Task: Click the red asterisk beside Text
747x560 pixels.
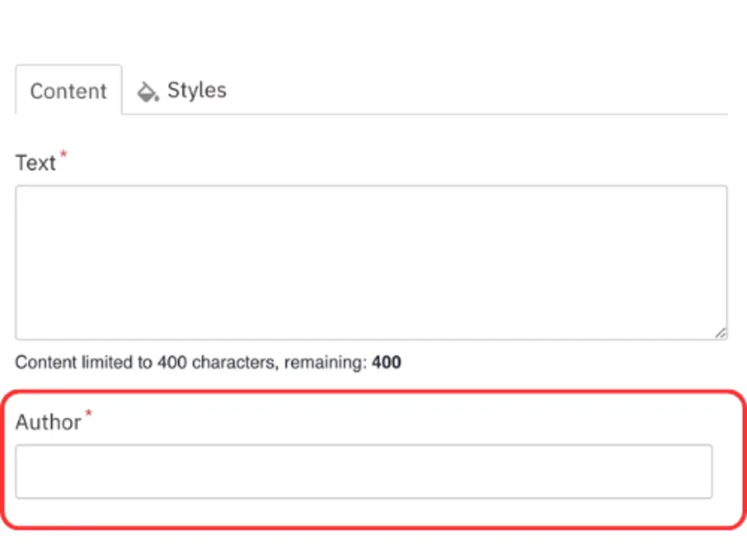Action: [x=64, y=156]
